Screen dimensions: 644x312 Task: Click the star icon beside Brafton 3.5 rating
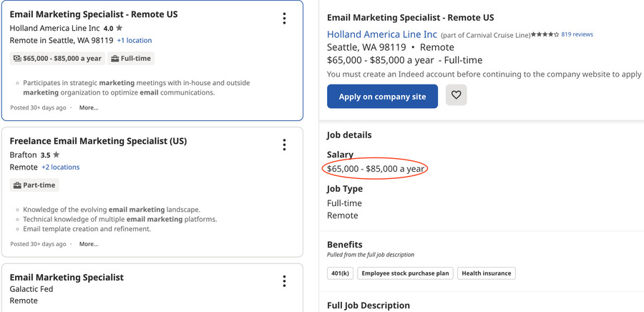tap(57, 155)
